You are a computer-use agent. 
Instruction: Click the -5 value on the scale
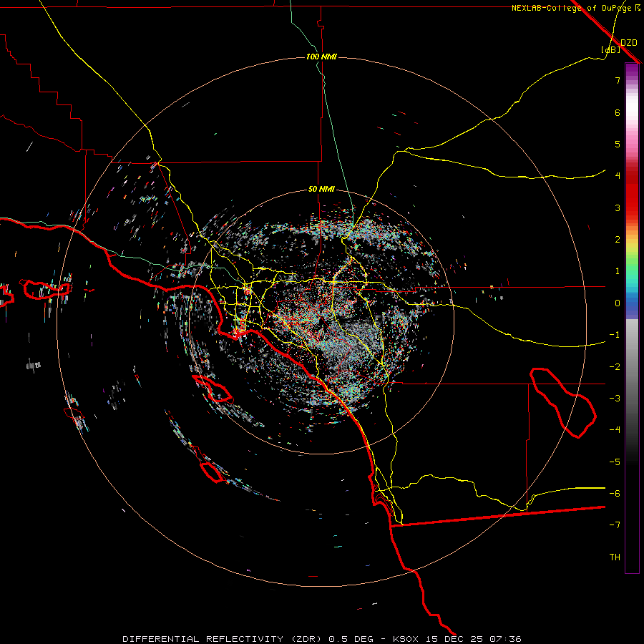615,462
